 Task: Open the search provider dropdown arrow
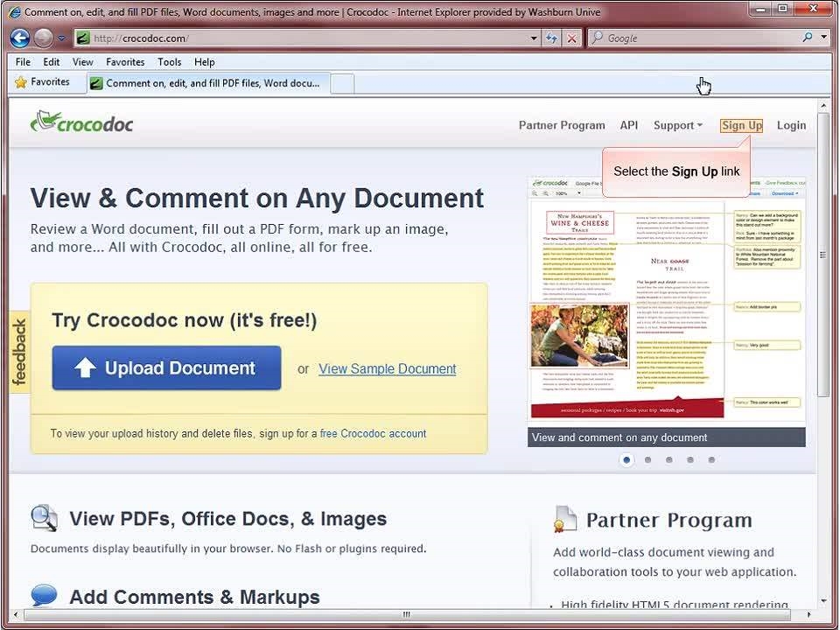pos(824,38)
